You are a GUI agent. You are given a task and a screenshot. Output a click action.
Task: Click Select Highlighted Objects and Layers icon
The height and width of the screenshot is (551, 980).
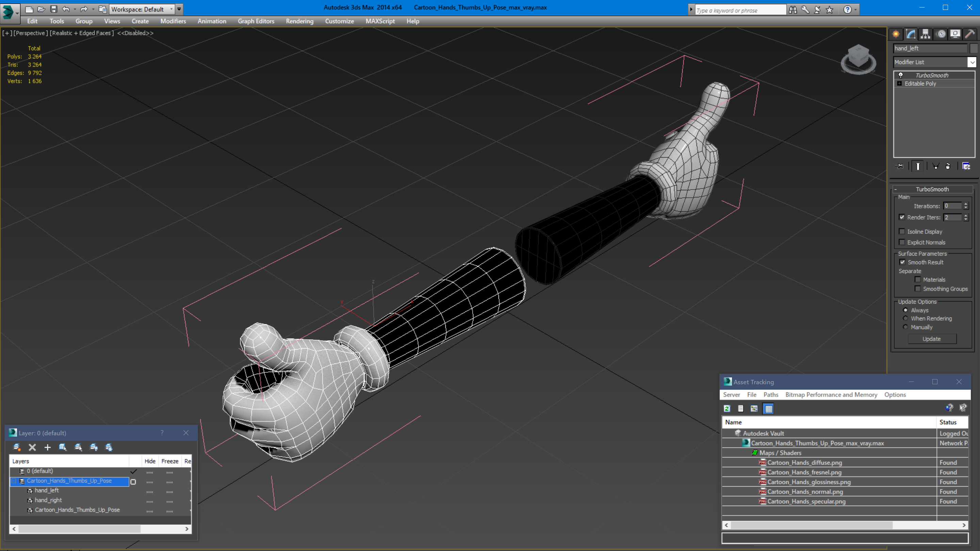[63, 447]
